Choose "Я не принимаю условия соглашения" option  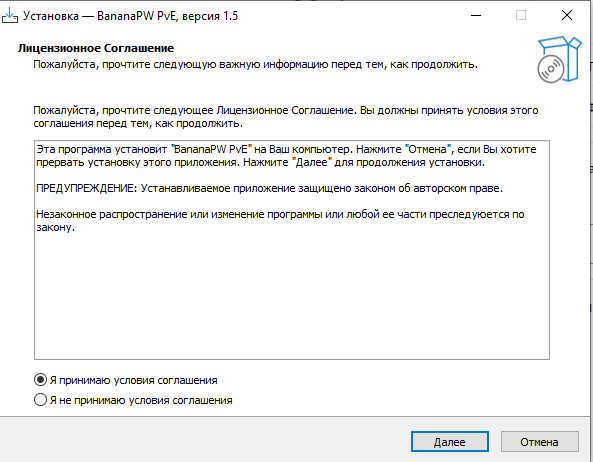40,400
